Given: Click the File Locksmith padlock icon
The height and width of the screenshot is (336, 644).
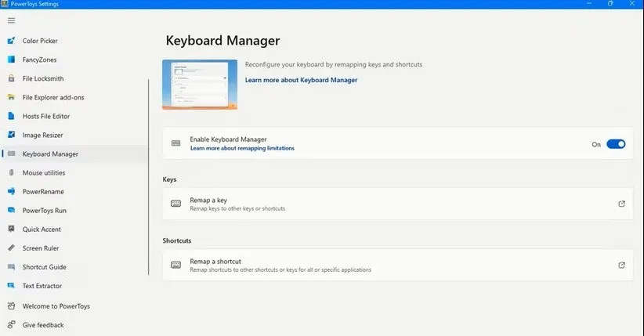Looking at the screenshot, I should (11, 78).
